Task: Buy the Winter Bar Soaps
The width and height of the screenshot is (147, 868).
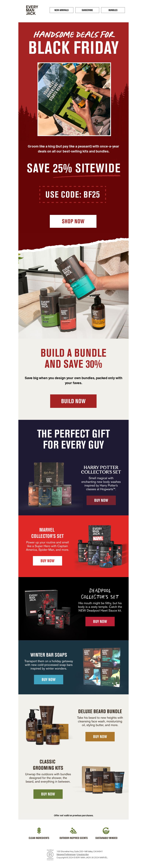Action: pyautogui.click(x=49, y=680)
